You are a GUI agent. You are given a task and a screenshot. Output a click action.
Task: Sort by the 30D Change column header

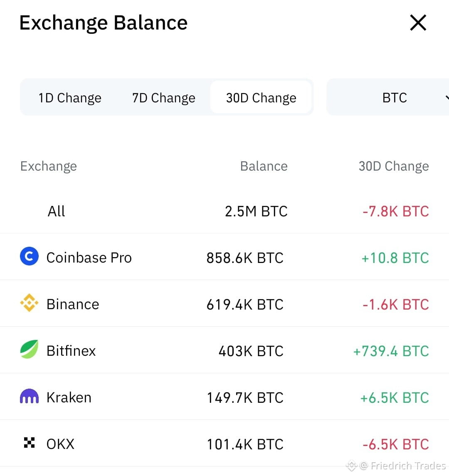coord(394,166)
